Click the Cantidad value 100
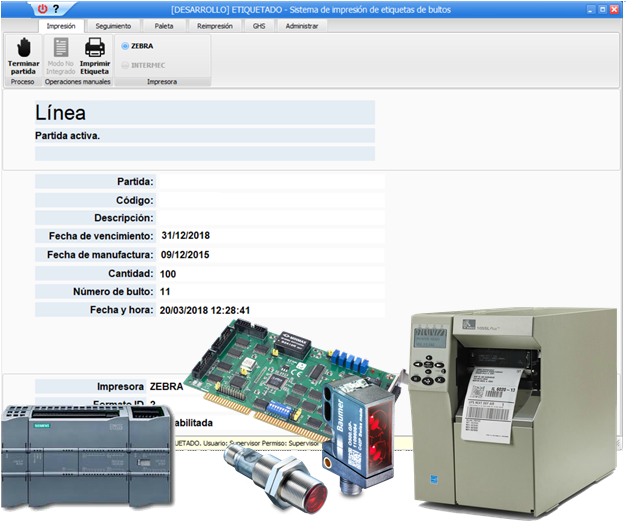The height and width of the screenshot is (522, 628). 168,274
